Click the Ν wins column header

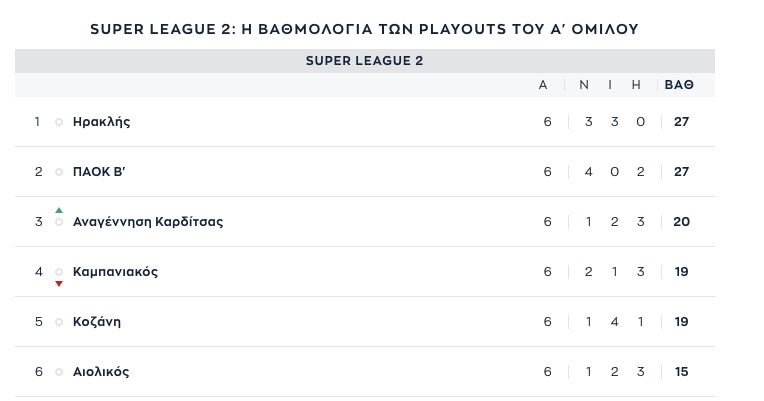584,85
